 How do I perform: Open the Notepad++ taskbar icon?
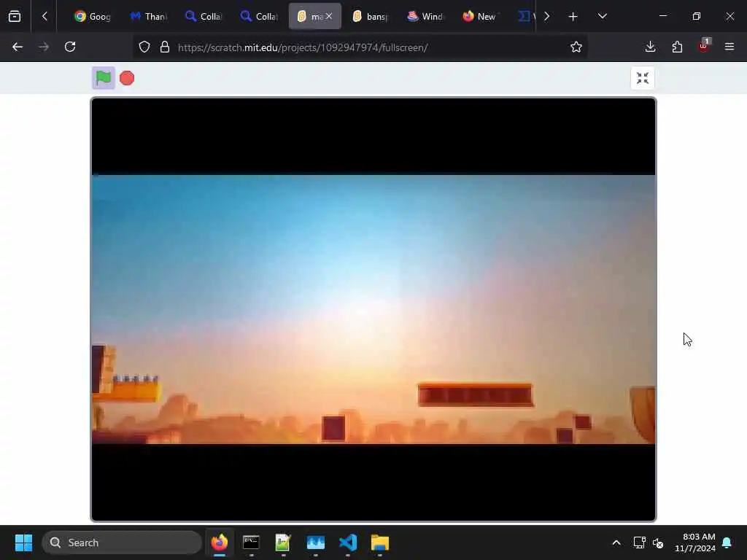283,542
